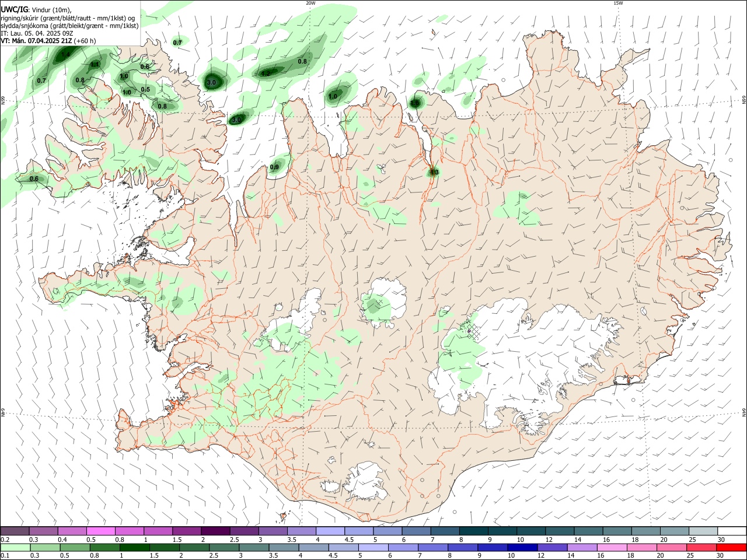Pick the bright red swatch after lower 30 label
The image size is (747, 560).
coord(732,547)
